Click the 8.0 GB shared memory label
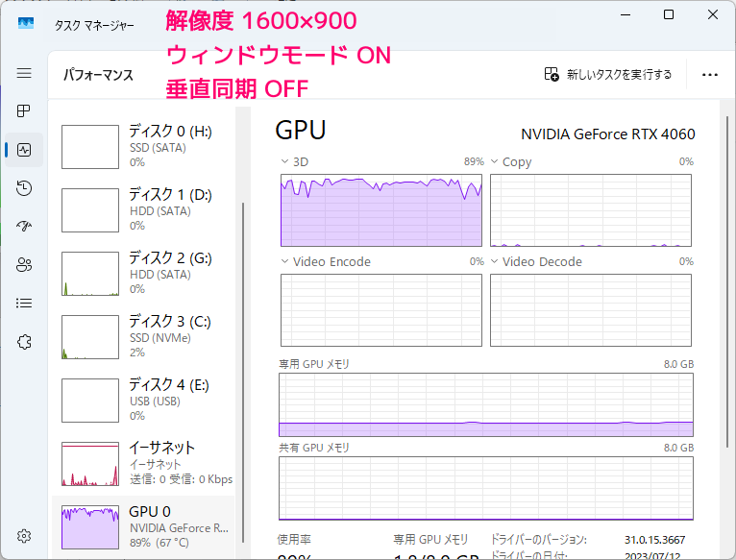The image size is (736, 560). [678, 448]
